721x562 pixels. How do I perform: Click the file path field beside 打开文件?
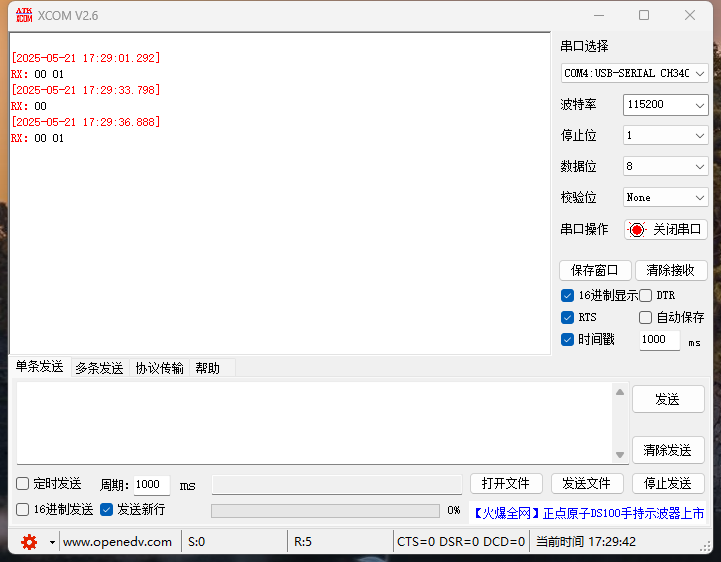pyautogui.click(x=337, y=485)
